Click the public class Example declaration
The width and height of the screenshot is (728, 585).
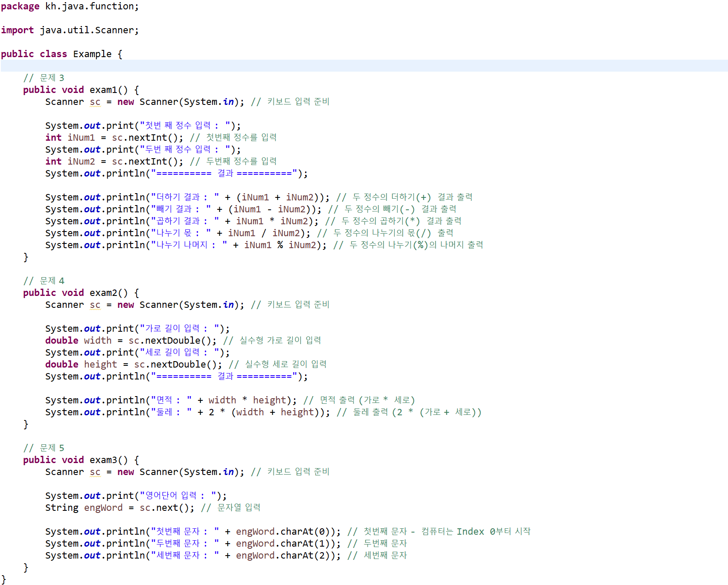pyautogui.click(x=61, y=54)
